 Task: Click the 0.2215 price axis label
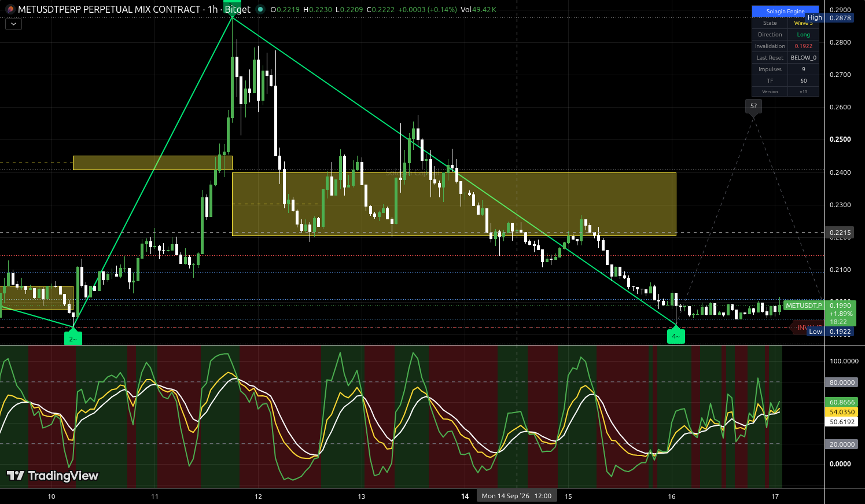pyautogui.click(x=840, y=233)
